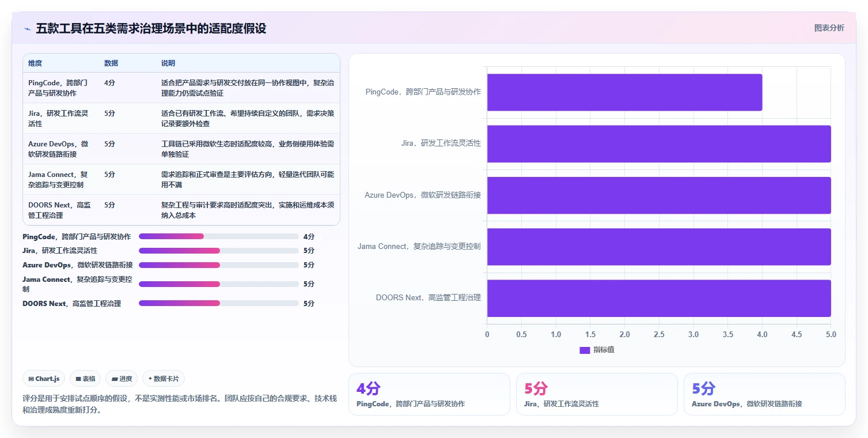Toggle the 指标值 legend color box

tap(585, 350)
